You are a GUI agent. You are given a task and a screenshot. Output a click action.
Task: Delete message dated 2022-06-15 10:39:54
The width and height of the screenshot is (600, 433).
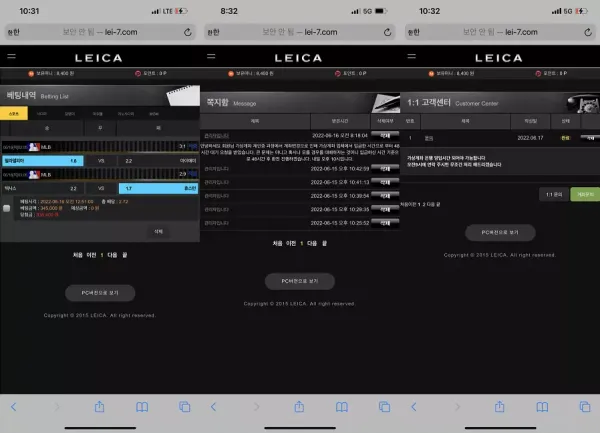[385, 195]
